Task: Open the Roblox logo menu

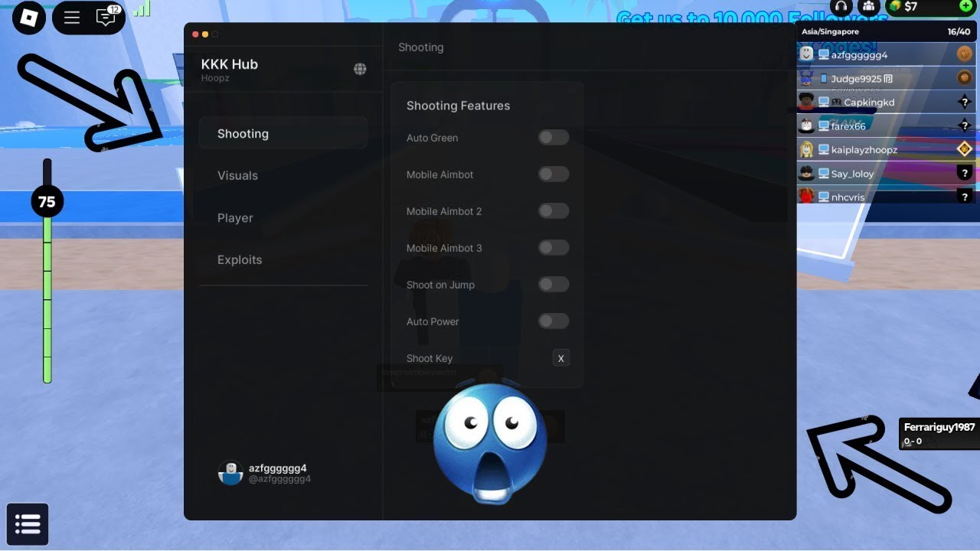Action: (x=28, y=17)
